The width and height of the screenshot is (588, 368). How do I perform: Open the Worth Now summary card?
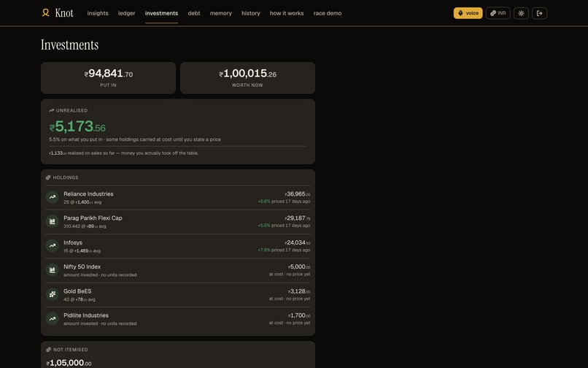(x=247, y=78)
